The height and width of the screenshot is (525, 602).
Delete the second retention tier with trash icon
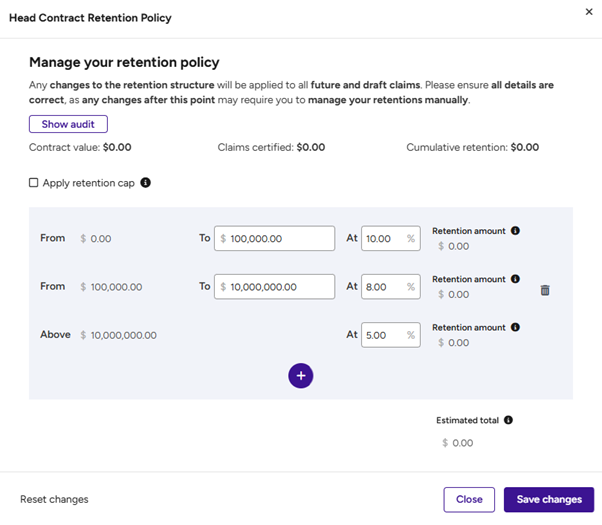click(545, 290)
